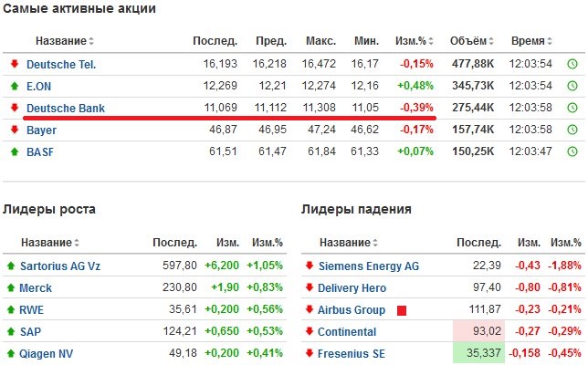Open the Delivery Hero link

coord(352,287)
